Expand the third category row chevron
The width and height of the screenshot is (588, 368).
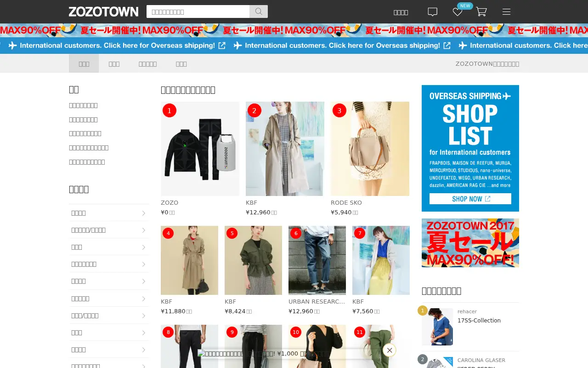(x=143, y=247)
